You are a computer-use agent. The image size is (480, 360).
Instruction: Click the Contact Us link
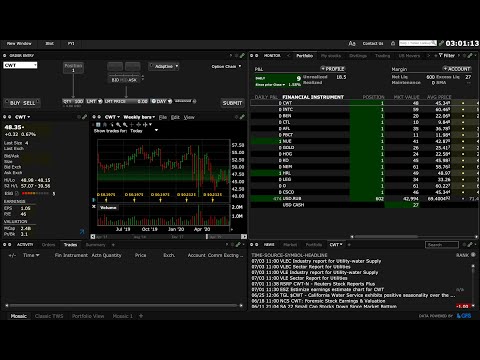pyautogui.click(x=373, y=44)
